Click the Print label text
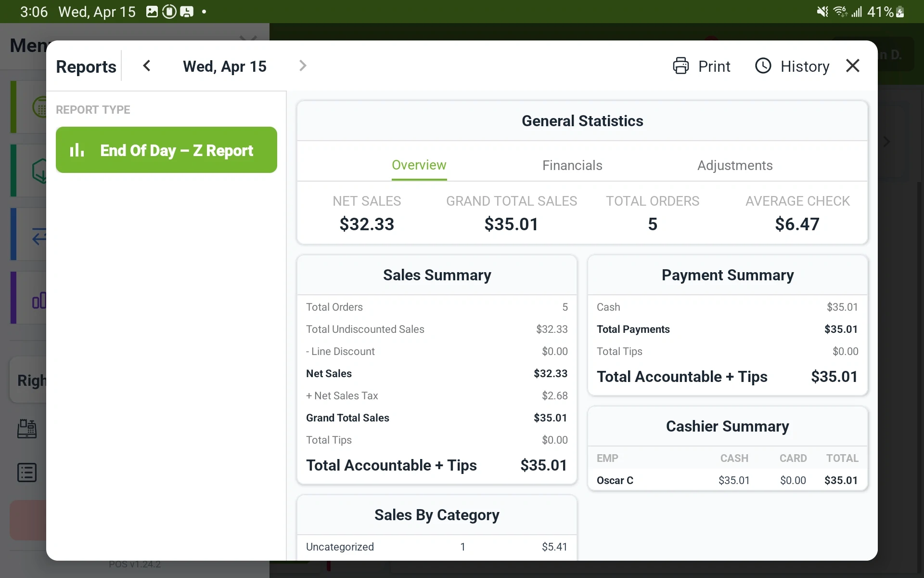Image resolution: width=924 pixels, height=578 pixels. point(714,66)
